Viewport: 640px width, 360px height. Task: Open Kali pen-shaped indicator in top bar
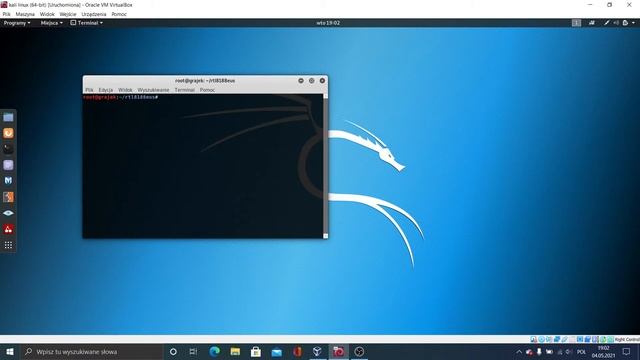(x=607, y=23)
